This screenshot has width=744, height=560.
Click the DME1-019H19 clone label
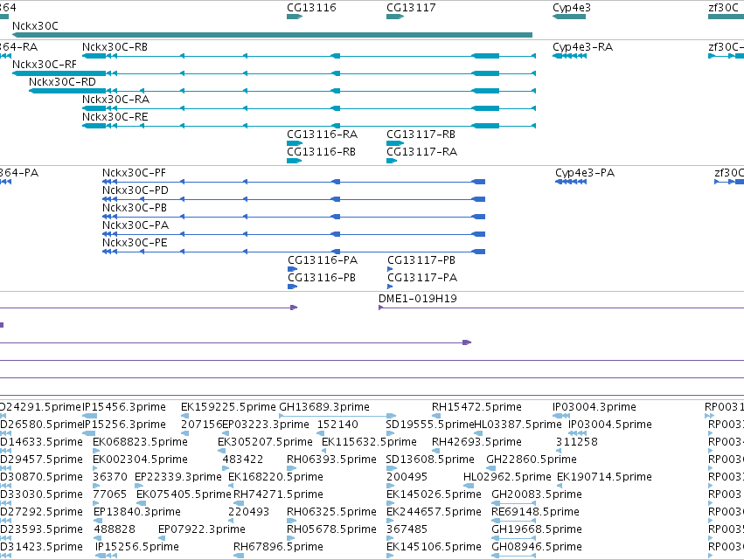[x=418, y=299]
